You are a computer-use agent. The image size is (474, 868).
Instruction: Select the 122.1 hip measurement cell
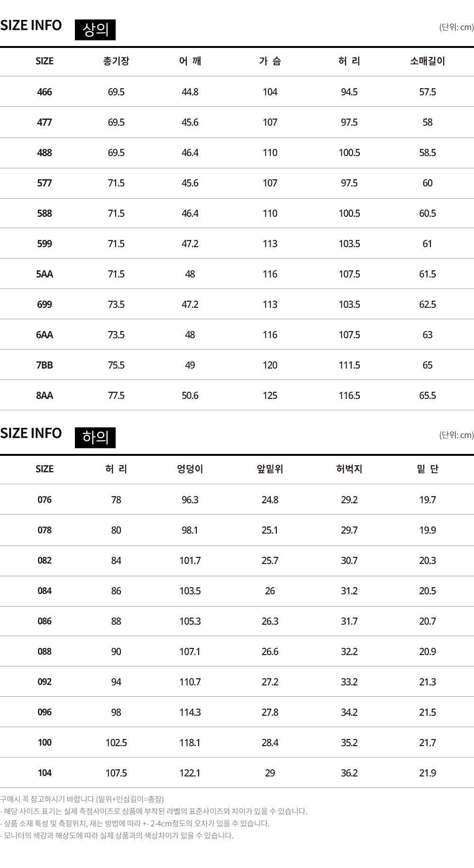pos(190,773)
